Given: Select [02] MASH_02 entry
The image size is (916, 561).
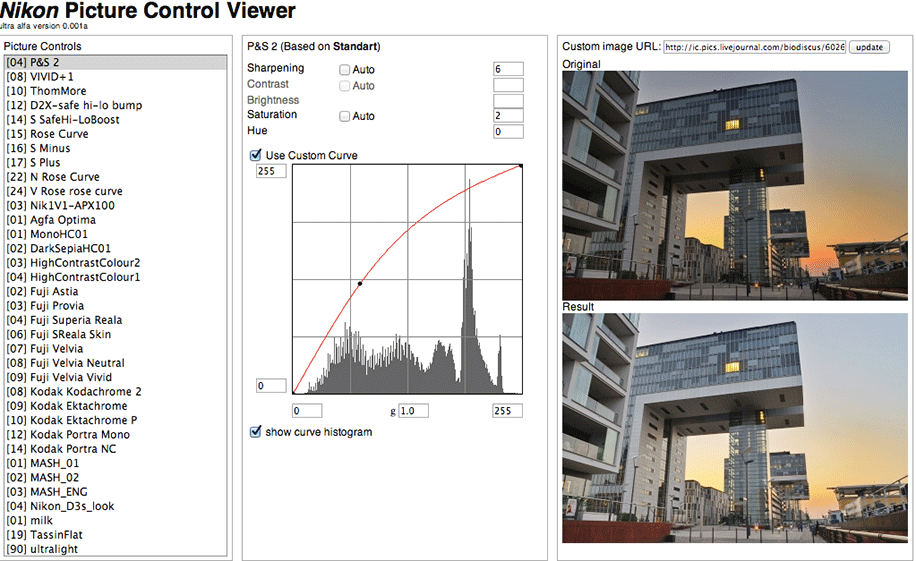Looking at the screenshot, I should point(116,477).
